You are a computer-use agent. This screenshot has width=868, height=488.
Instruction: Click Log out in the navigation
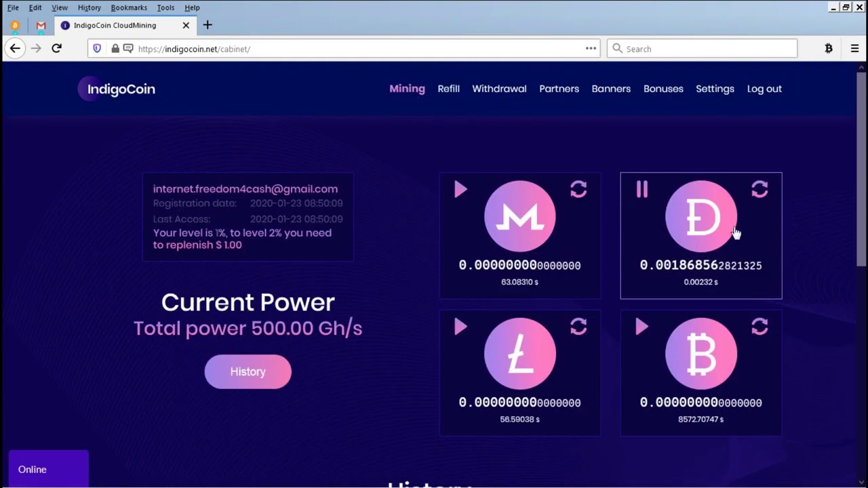[764, 89]
